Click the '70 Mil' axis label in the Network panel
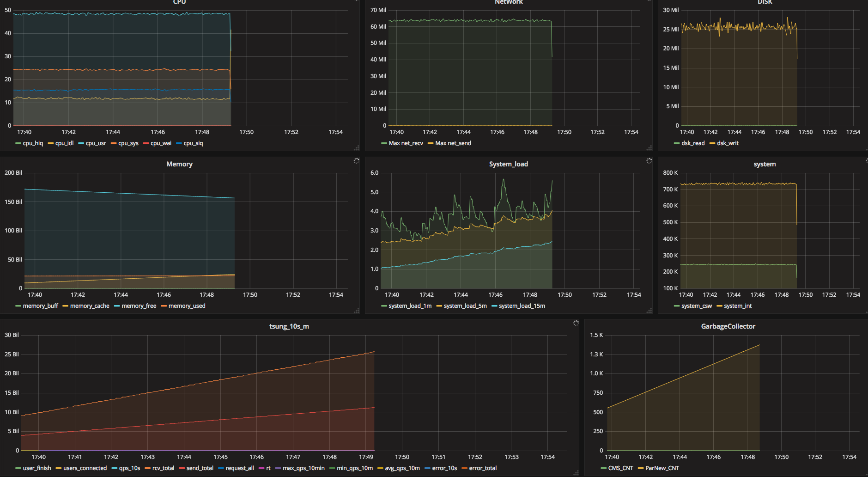This screenshot has height=477, width=868. pos(378,10)
